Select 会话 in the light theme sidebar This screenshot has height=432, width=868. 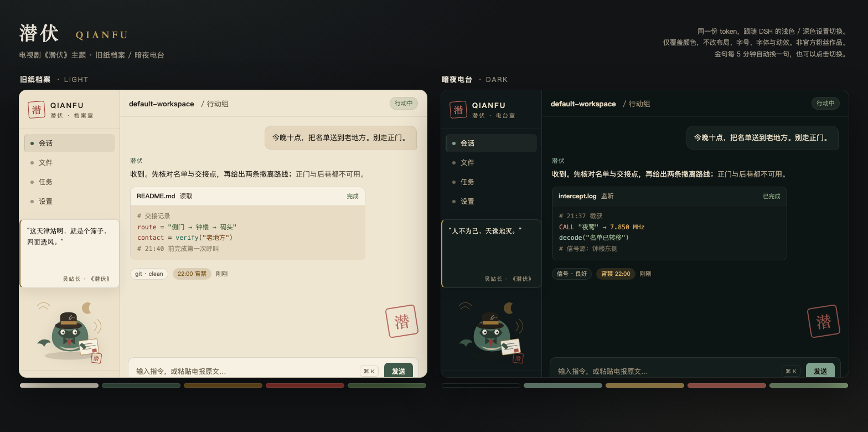pyautogui.click(x=69, y=143)
